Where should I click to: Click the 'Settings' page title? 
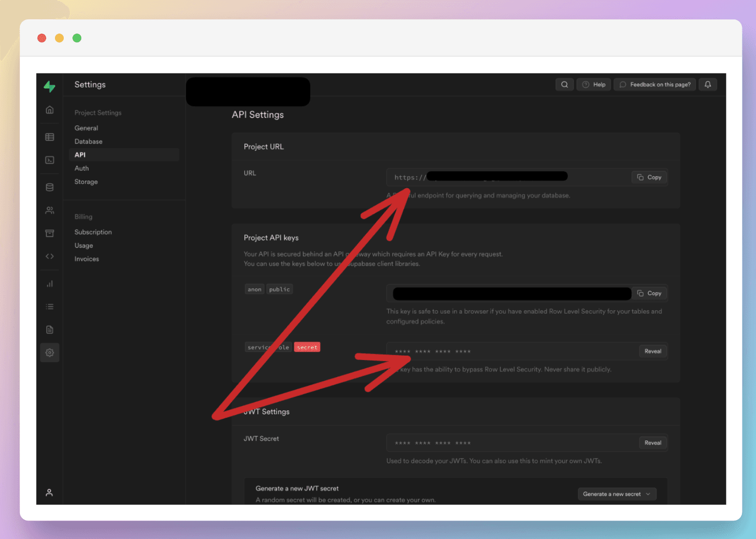pos(90,85)
